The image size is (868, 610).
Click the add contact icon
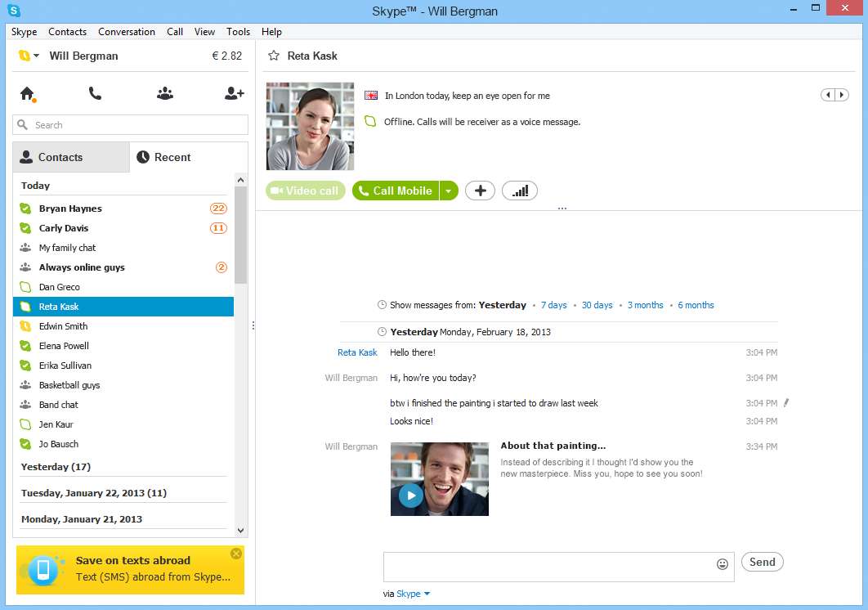(234, 94)
